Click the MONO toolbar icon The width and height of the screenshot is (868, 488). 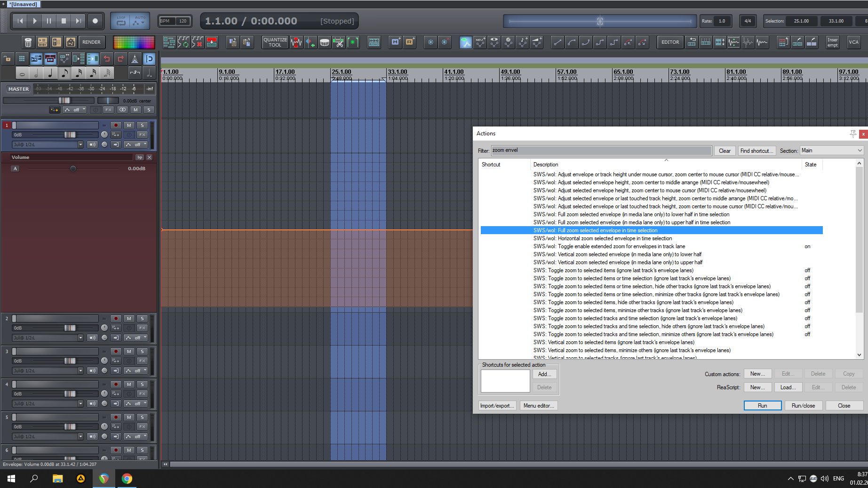tap(374, 42)
